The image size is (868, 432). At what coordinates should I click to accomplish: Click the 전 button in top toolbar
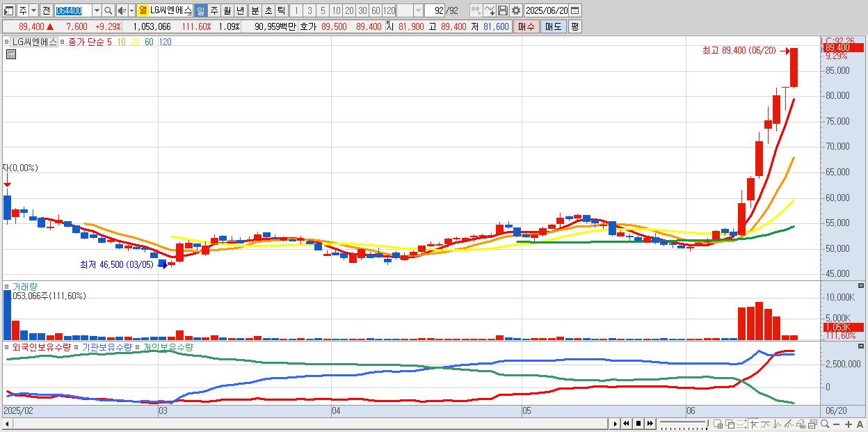point(47,10)
